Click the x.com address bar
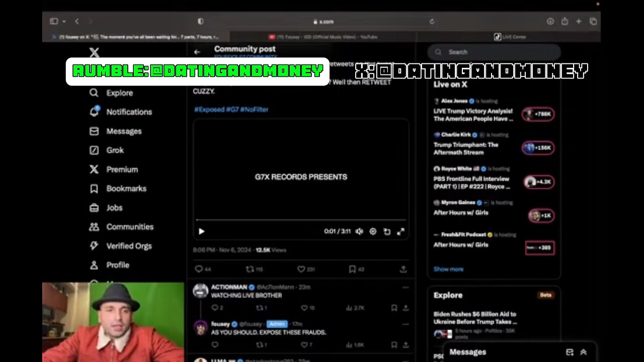Viewport: 644px width, 362px height. [323, 22]
